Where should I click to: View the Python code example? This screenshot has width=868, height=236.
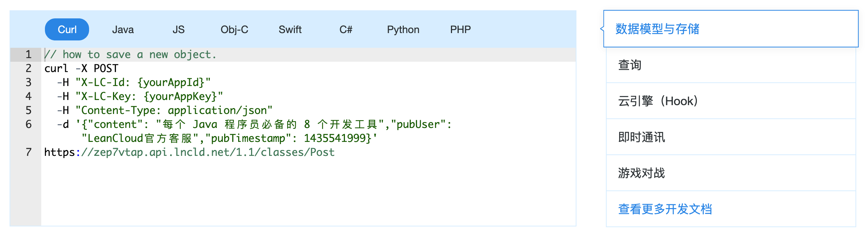click(403, 29)
